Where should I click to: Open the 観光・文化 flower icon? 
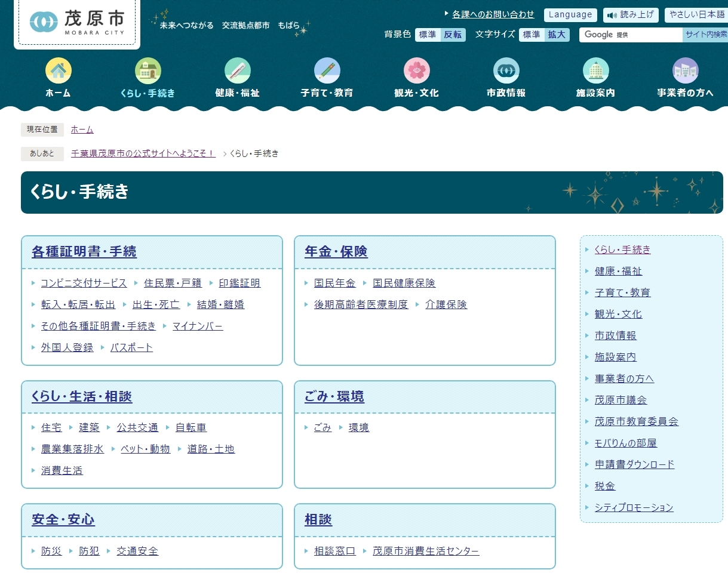point(416,70)
